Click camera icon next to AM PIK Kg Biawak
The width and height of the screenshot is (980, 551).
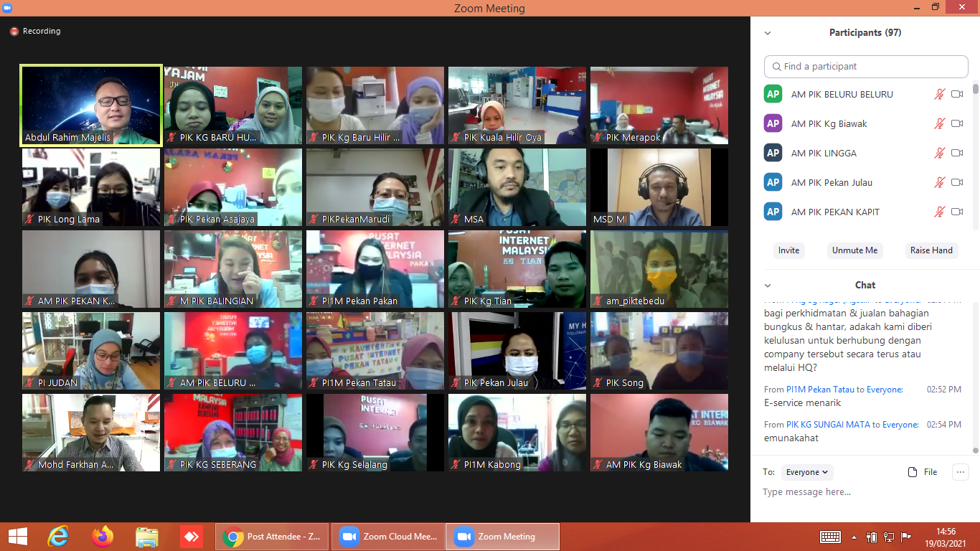pos(956,123)
